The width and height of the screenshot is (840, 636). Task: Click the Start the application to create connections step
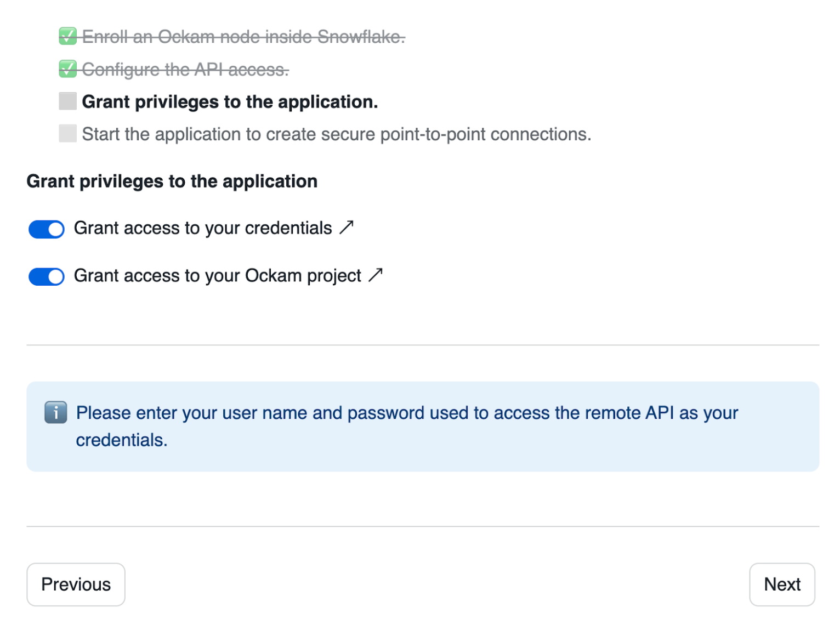coord(336,134)
